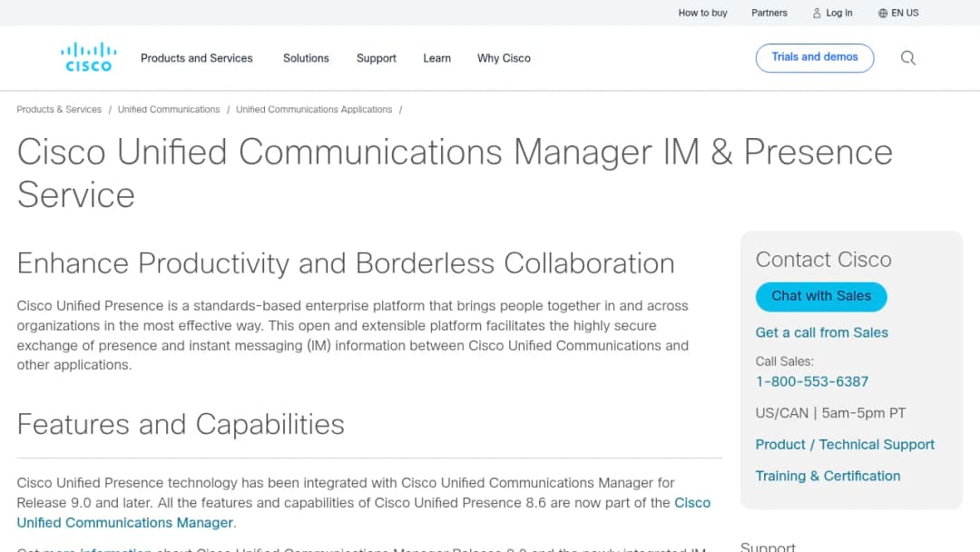Image resolution: width=980 pixels, height=552 pixels.
Task: Open Product / Technical Support link
Action: 845,445
